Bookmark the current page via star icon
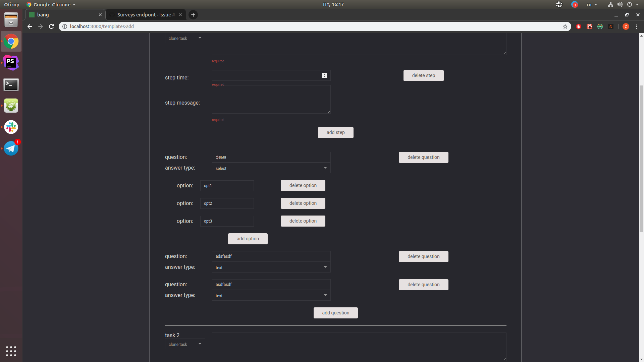 (566, 26)
